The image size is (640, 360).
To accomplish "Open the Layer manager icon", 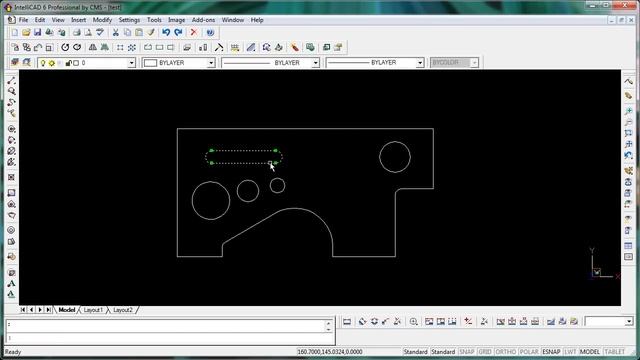I will pos(15,62).
